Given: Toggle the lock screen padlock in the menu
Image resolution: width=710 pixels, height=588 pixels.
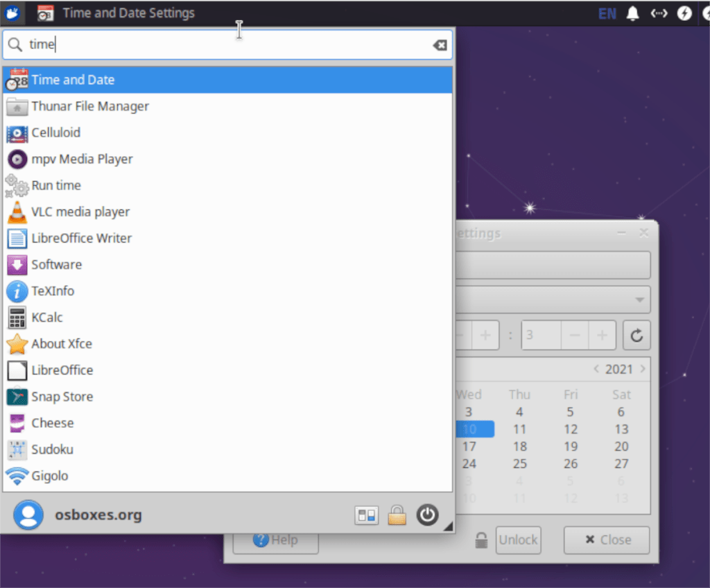Looking at the screenshot, I should coord(397,515).
